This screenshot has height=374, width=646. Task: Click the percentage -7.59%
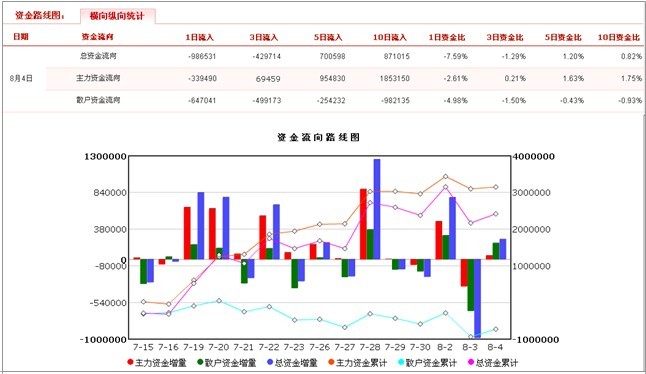coord(456,56)
